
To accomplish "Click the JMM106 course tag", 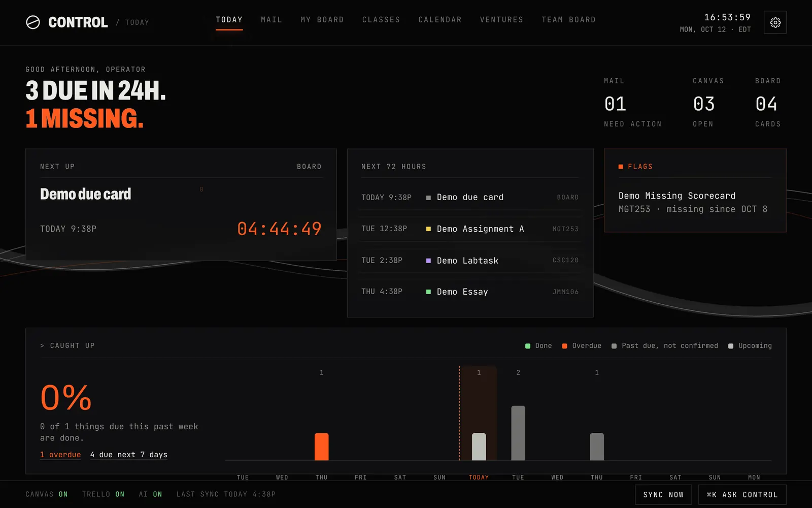I will pos(565,292).
